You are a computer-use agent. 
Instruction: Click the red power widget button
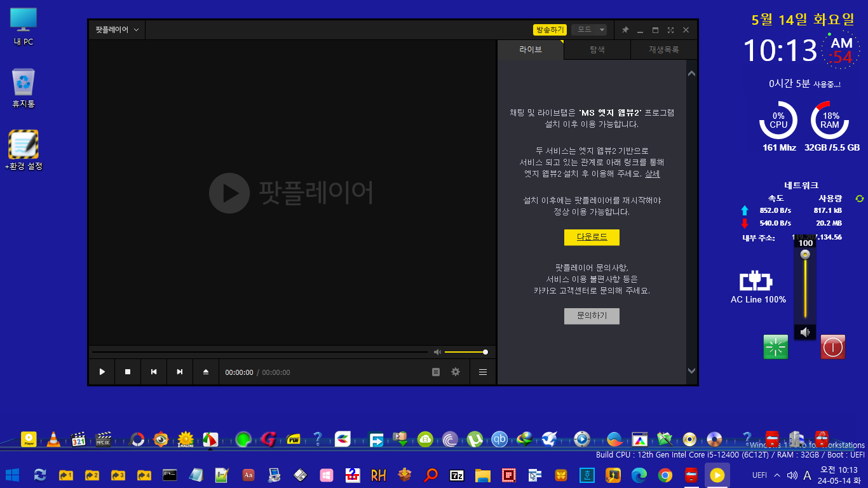[x=832, y=347]
